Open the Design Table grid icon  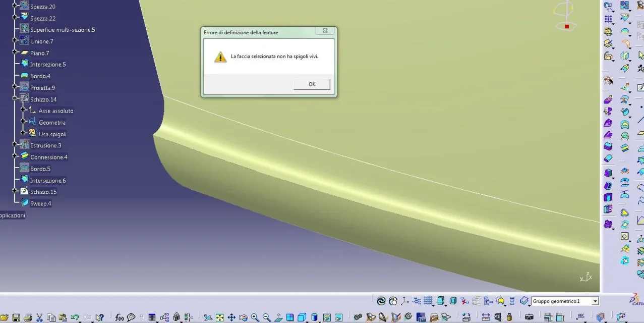coord(151,317)
